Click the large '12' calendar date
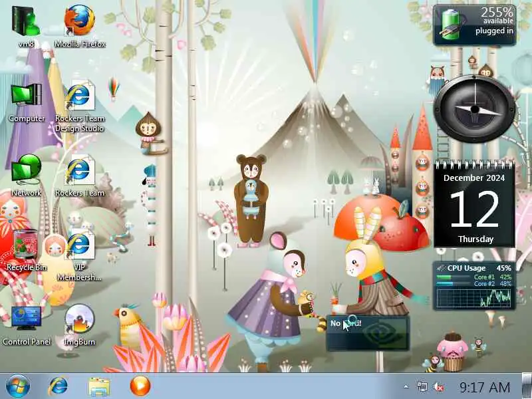The image size is (532, 399). 474,209
